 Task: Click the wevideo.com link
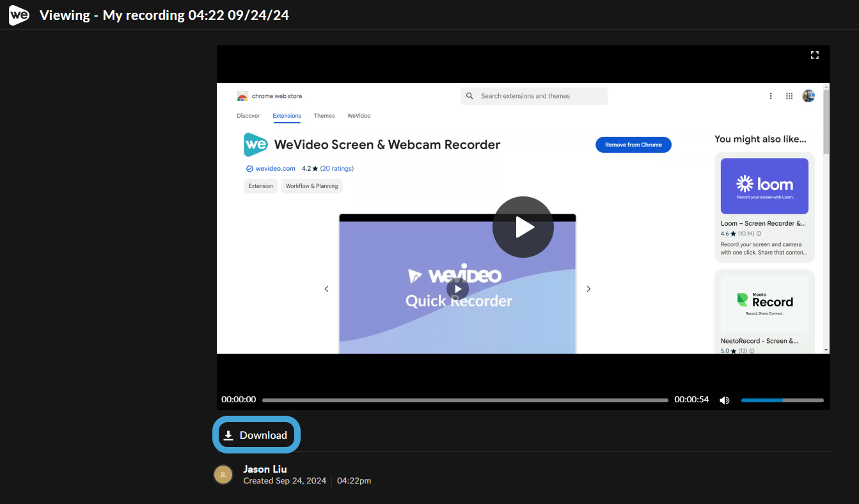[276, 169]
